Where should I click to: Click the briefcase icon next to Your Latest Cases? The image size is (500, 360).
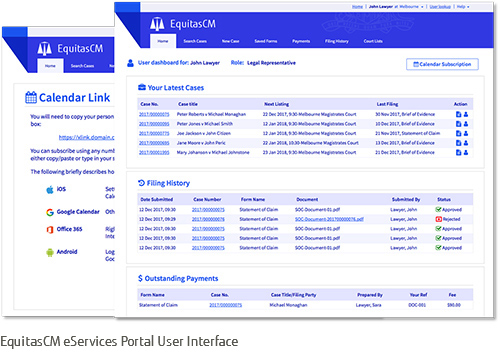pyautogui.click(x=142, y=87)
